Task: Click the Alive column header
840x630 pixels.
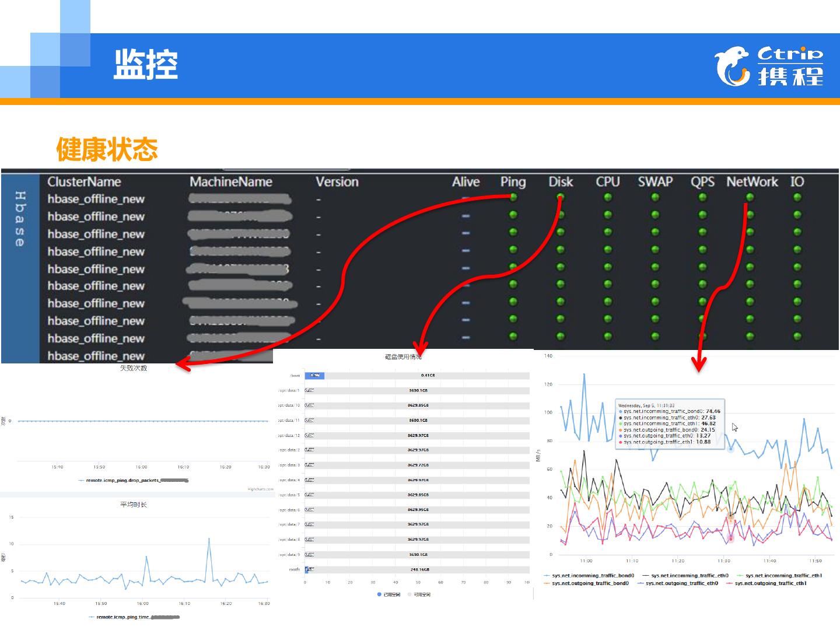Action: (x=466, y=182)
